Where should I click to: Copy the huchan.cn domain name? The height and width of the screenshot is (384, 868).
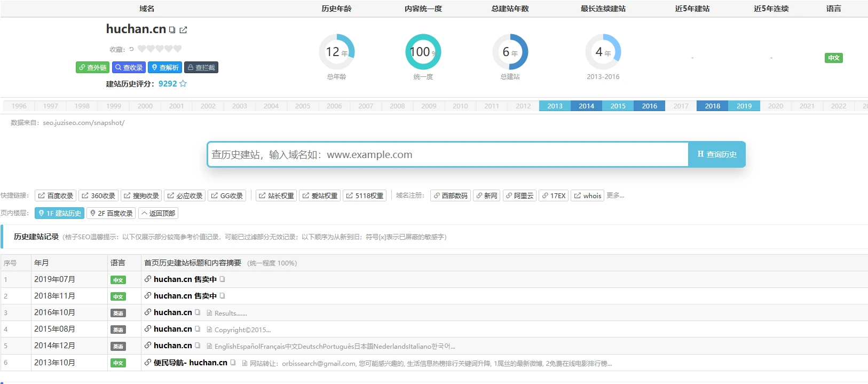(172, 30)
